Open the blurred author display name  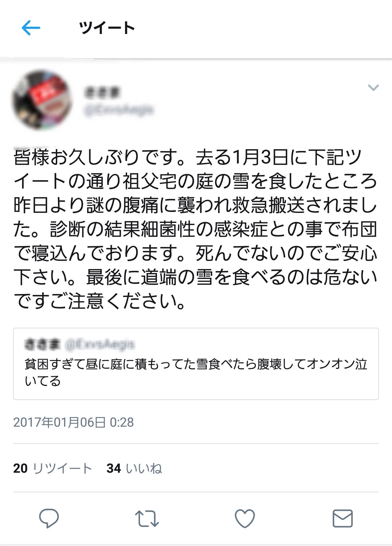[x=102, y=93]
